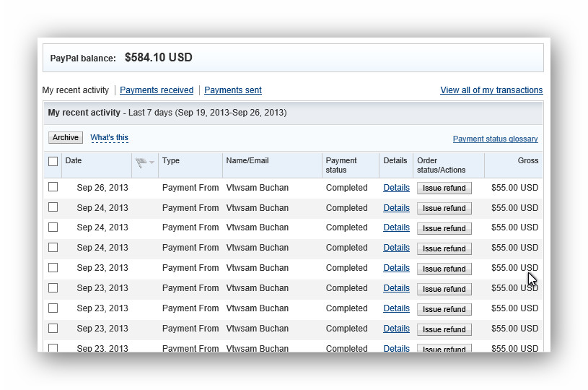
Task: Click the flag icon in the table header
Action: tap(141, 162)
